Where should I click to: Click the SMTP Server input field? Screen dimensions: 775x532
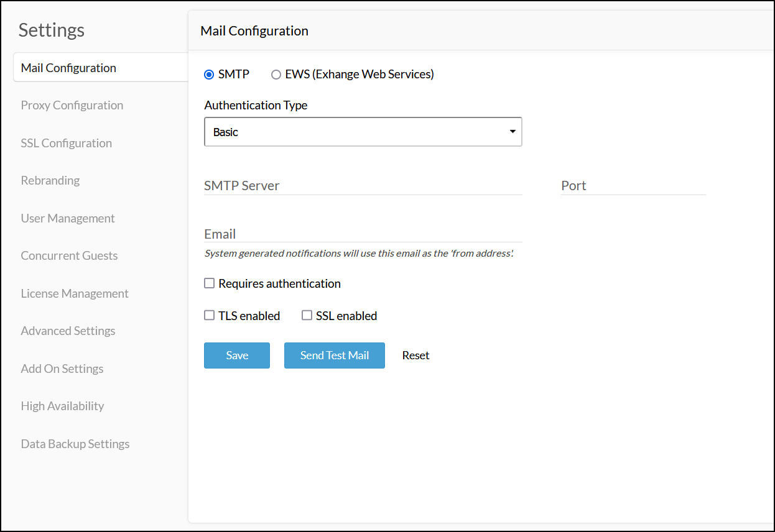[363, 185]
